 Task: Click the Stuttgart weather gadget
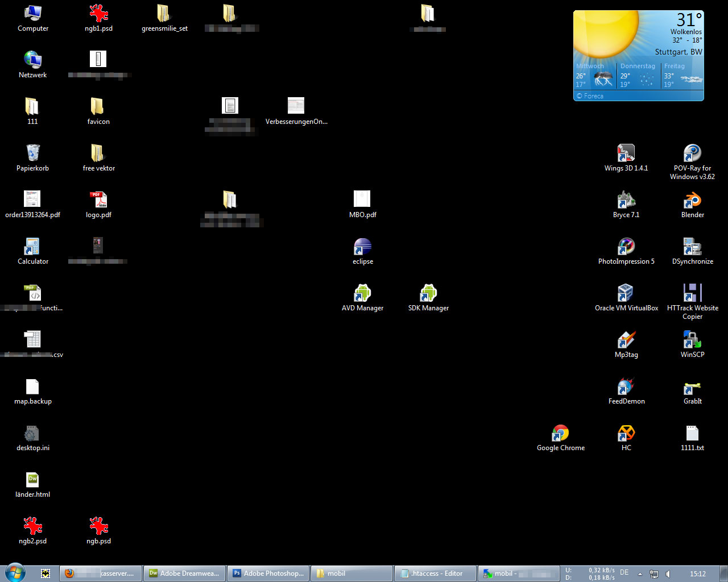tap(638, 56)
